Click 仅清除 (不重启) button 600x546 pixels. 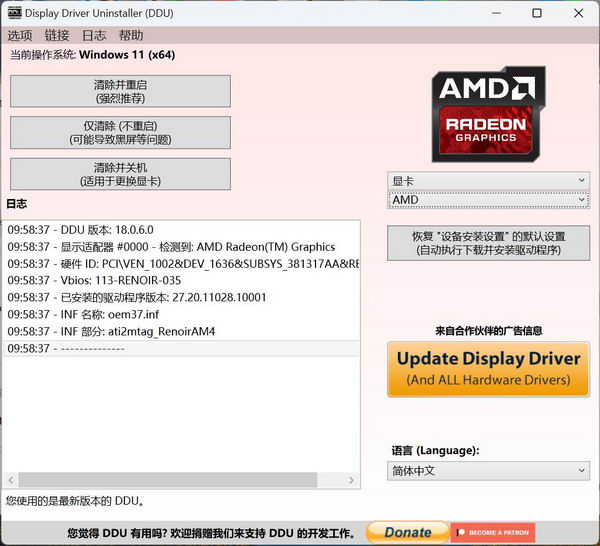coord(121,132)
